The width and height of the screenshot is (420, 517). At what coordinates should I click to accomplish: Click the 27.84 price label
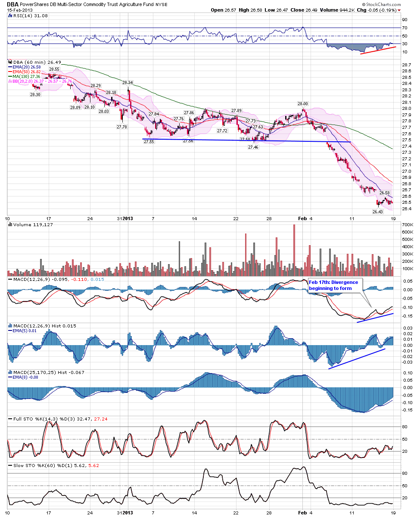154,114
